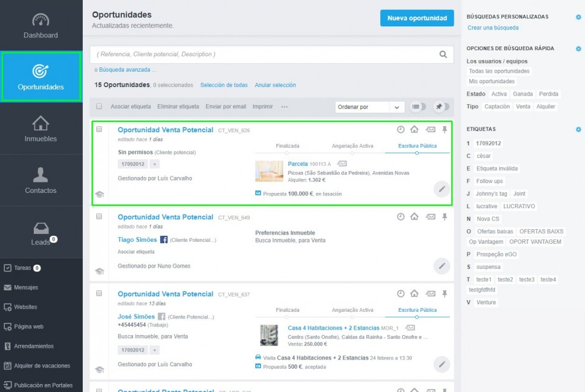The image size is (585, 392).
Task: Open the Ordenar por dropdown
Action: pos(370,107)
